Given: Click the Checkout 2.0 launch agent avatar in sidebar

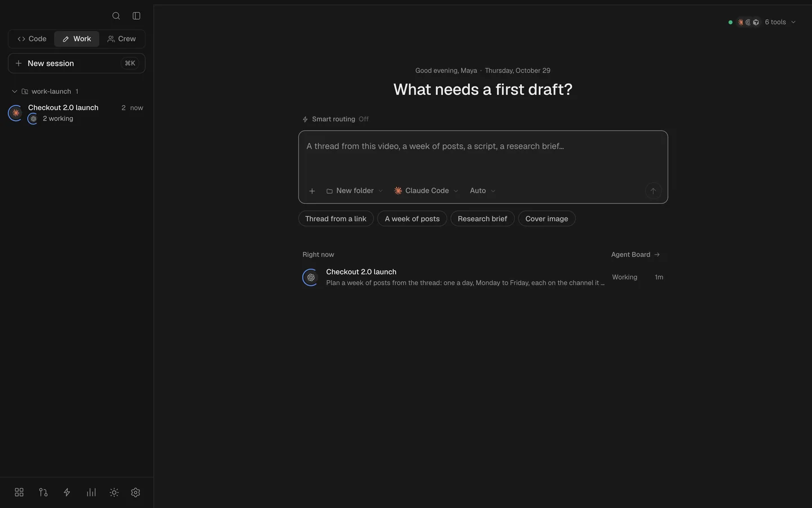Looking at the screenshot, I should point(16,113).
